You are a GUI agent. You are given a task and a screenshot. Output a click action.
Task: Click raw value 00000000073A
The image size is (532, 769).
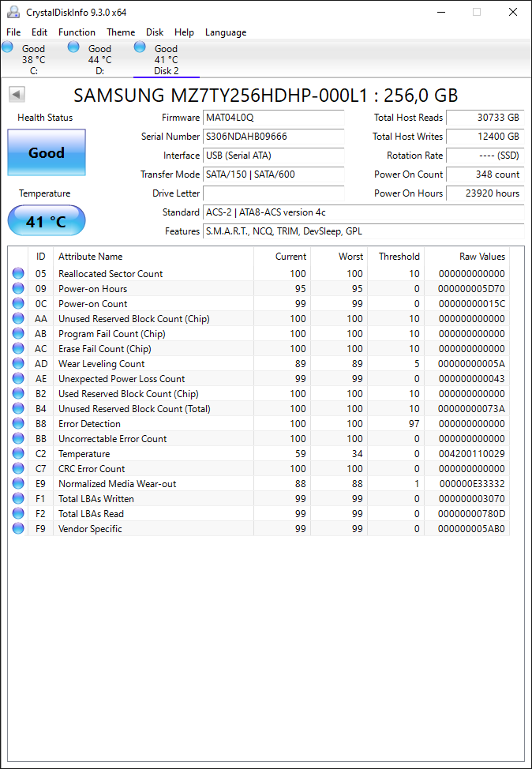coord(472,408)
